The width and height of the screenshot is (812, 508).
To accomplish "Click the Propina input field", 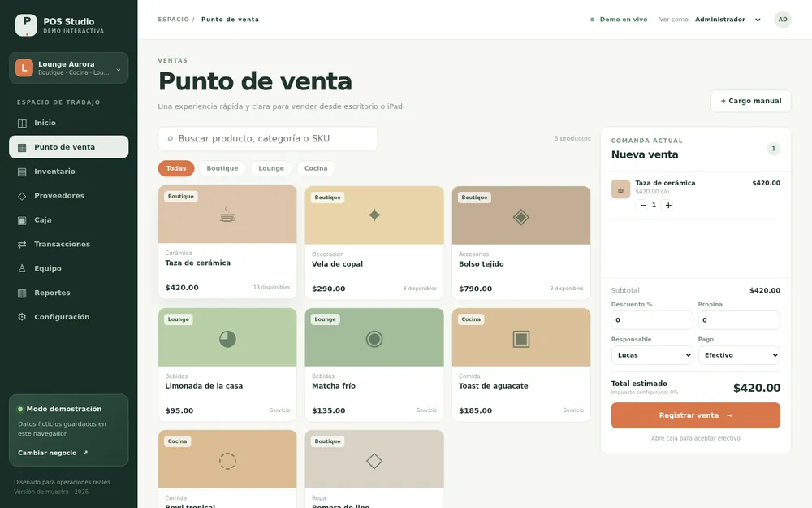I will click(x=739, y=320).
